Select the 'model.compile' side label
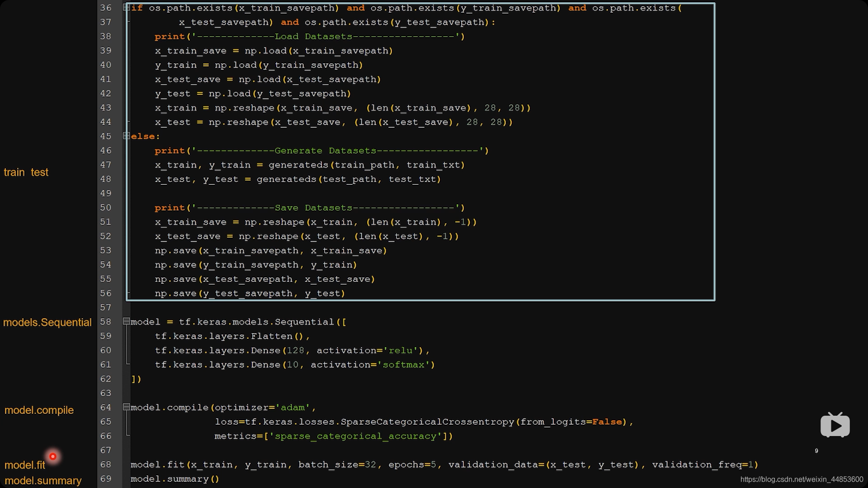The image size is (868, 488). click(x=39, y=410)
